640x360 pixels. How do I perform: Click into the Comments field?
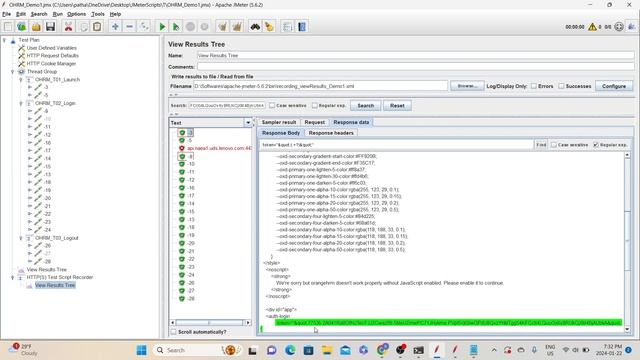tap(416, 67)
